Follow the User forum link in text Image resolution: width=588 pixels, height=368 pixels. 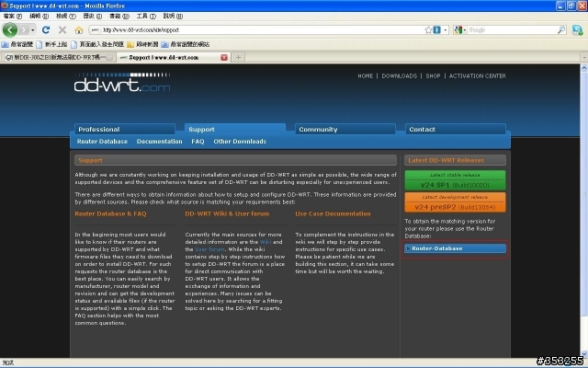click(209, 249)
